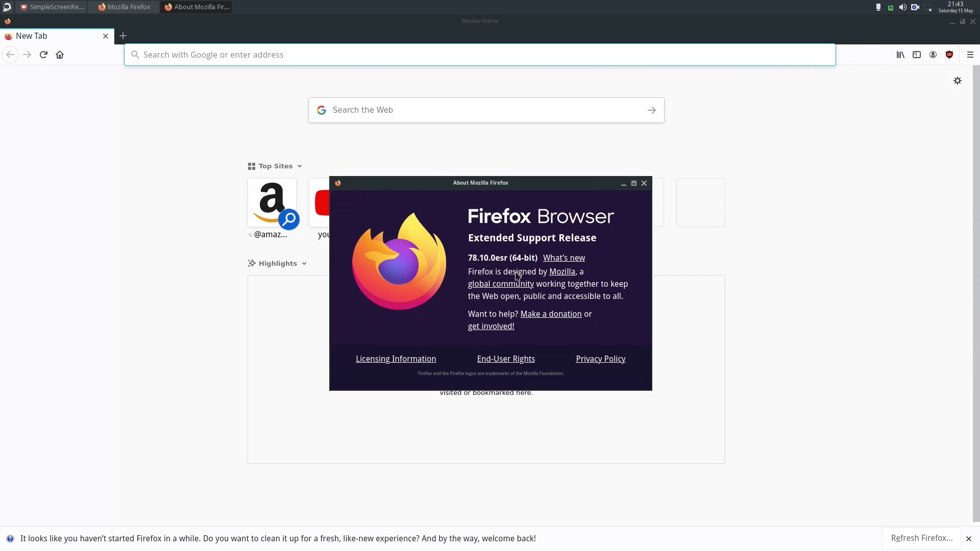
Task: Switch to SimpleScreenRecorder taskbar item
Action: 52,7
